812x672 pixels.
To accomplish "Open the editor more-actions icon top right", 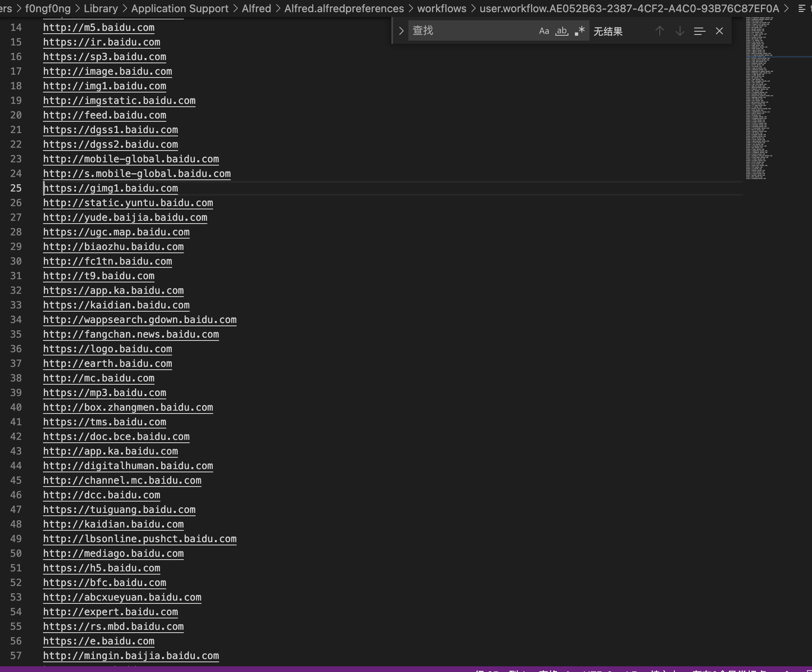I will pyautogui.click(x=802, y=8).
